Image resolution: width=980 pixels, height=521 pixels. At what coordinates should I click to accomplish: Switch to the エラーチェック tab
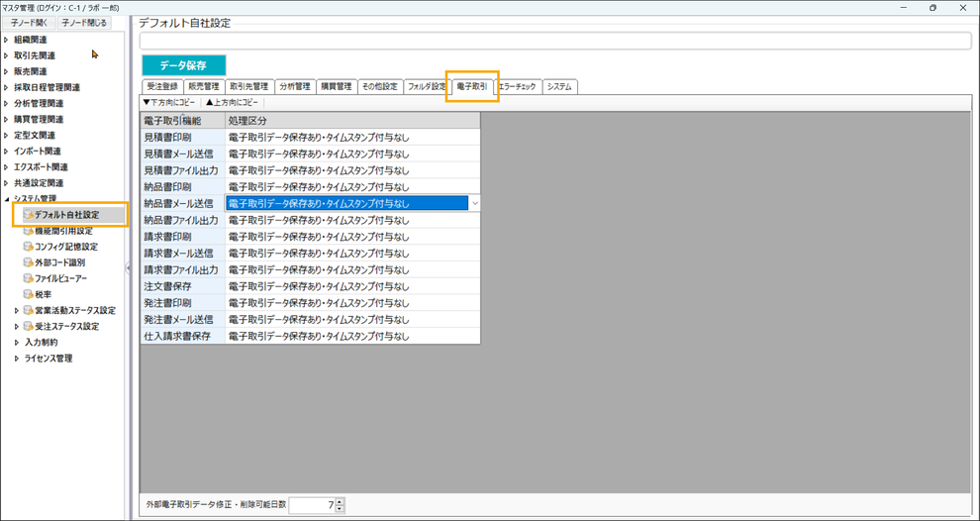[x=517, y=87]
